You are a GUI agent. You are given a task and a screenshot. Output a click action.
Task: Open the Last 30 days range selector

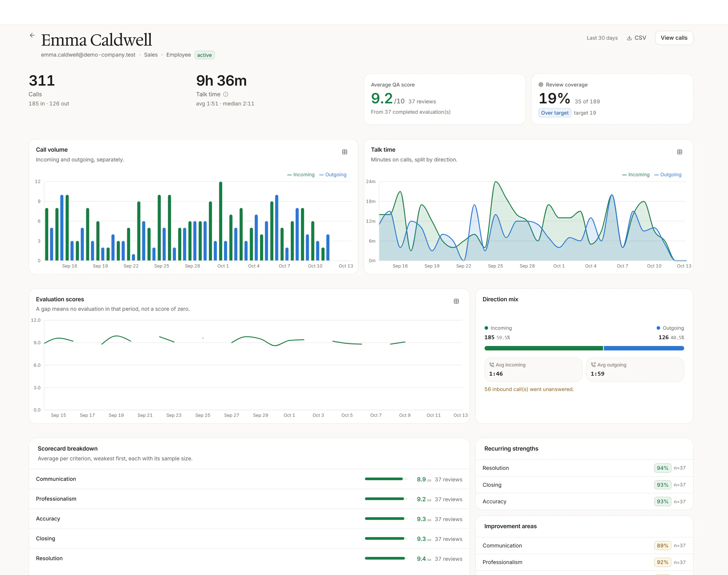coord(602,38)
